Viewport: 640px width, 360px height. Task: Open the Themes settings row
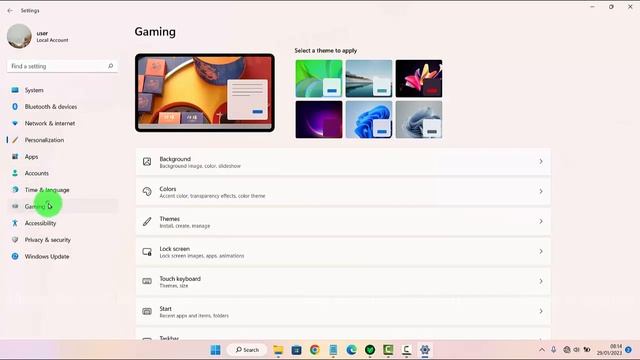[343, 222]
